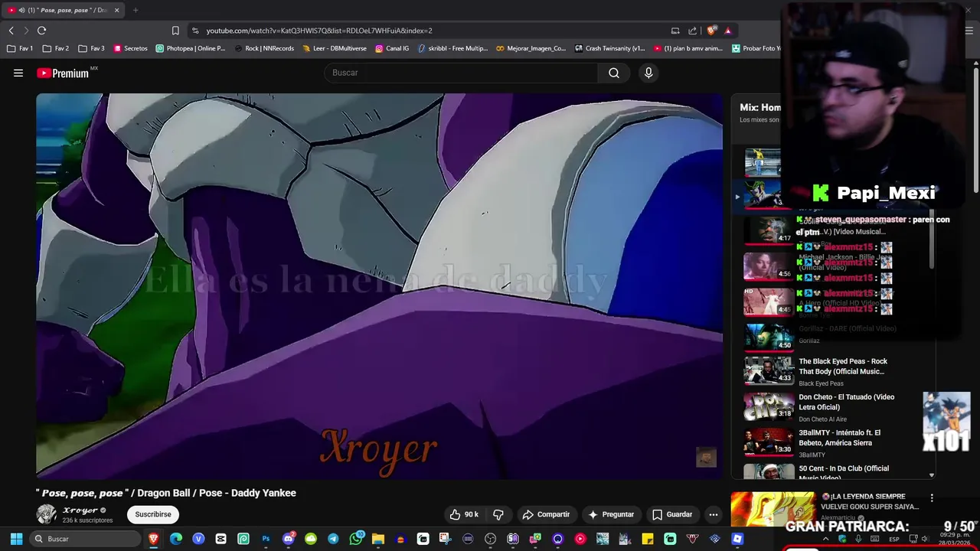Viewport: 980px width, 551px height.
Task: Click the video player area
Action: 379,286
